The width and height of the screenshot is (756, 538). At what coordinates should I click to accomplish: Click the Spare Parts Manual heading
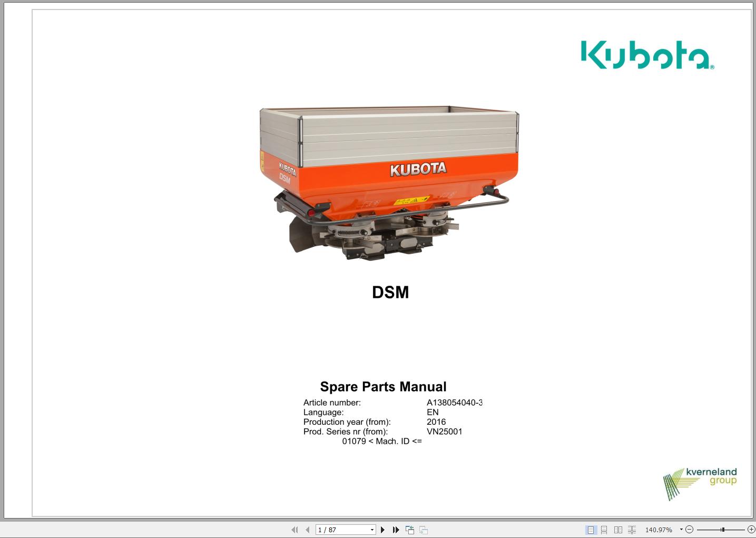[384, 386]
